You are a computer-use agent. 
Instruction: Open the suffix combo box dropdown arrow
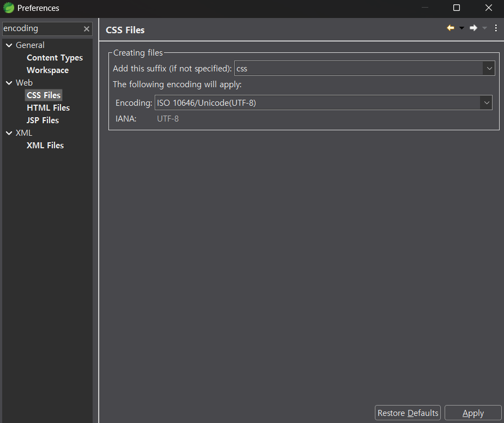[489, 69]
